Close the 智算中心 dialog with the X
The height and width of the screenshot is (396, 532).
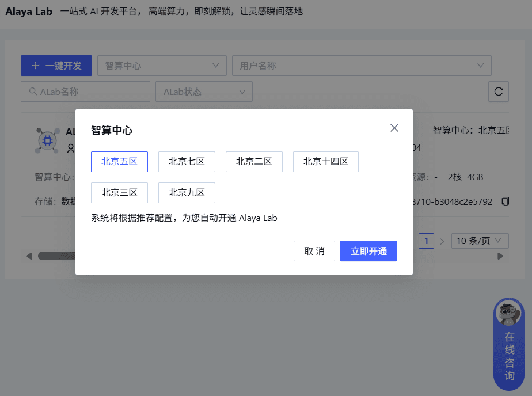pyautogui.click(x=394, y=128)
